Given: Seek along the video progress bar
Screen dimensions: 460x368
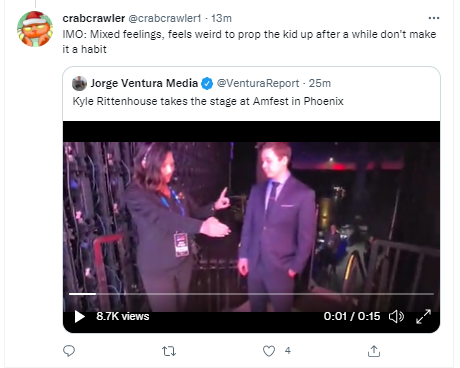Looking at the screenshot, I should click(x=251, y=294).
